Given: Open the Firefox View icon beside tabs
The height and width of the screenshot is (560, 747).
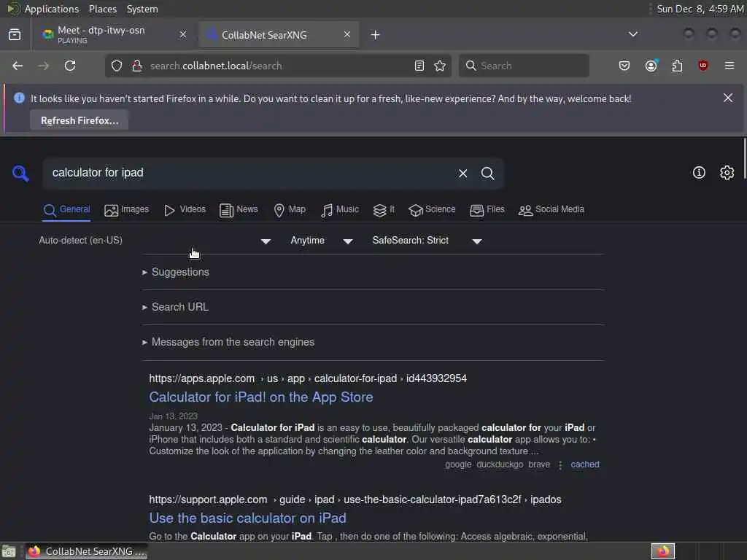Looking at the screenshot, I should [15, 35].
